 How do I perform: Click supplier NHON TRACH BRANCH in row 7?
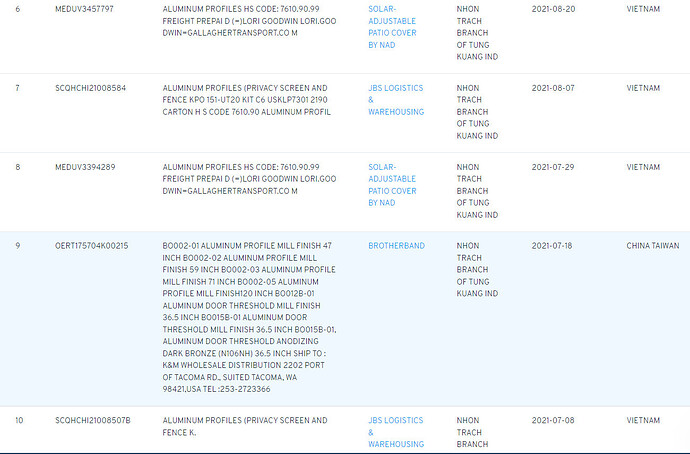(x=477, y=112)
